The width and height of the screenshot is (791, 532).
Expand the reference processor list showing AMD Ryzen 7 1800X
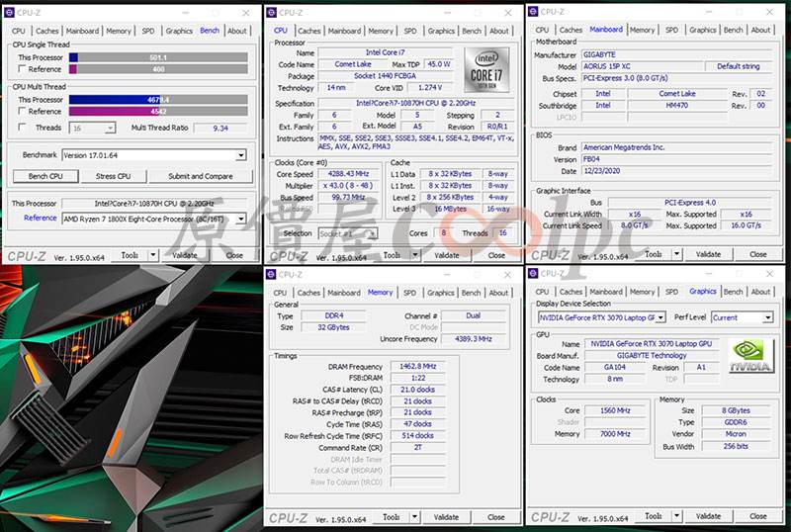[x=240, y=218]
